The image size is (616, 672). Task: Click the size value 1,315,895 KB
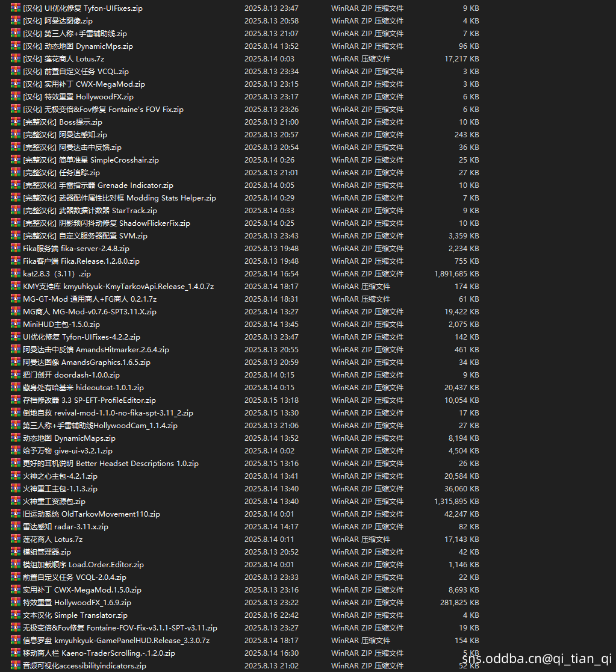pyautogui.click(x=456, y=501)
